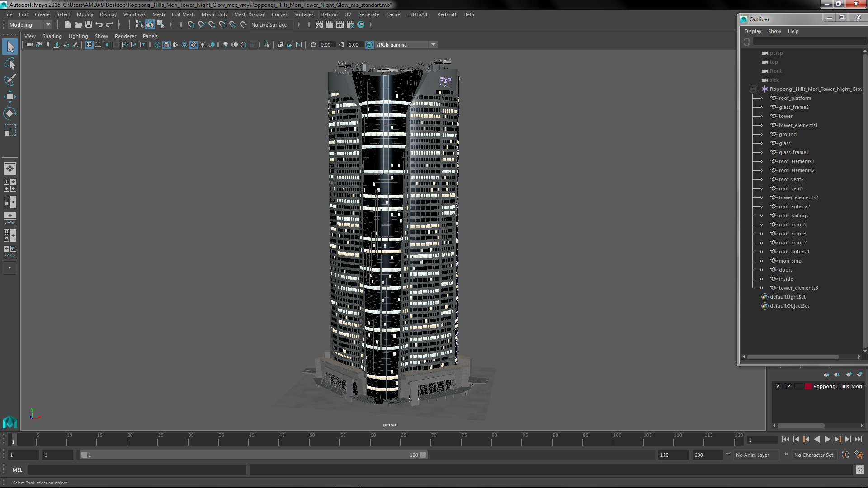Click the current frame input field

click(x=762, y=440)
